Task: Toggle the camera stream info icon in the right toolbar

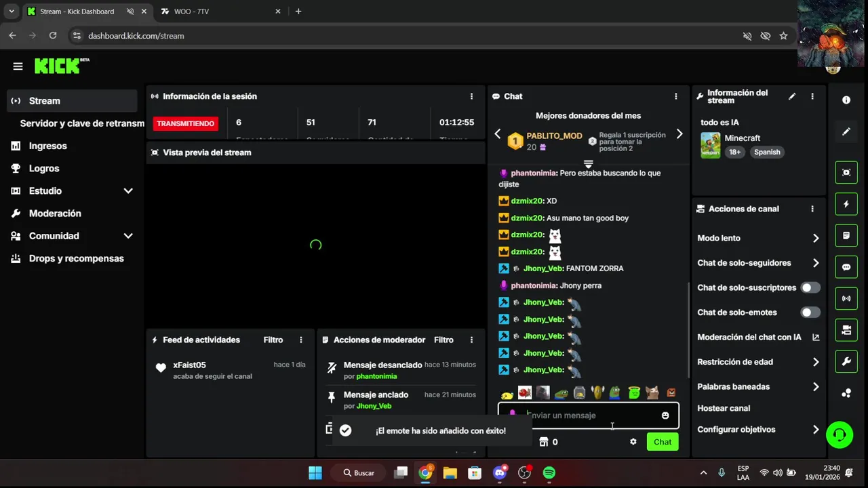Action: [846, 330]
